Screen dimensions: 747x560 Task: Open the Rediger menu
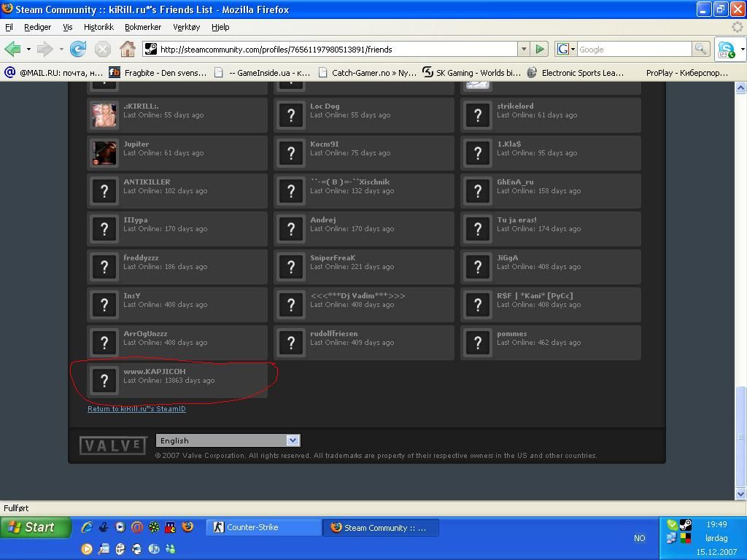[38, 27]
